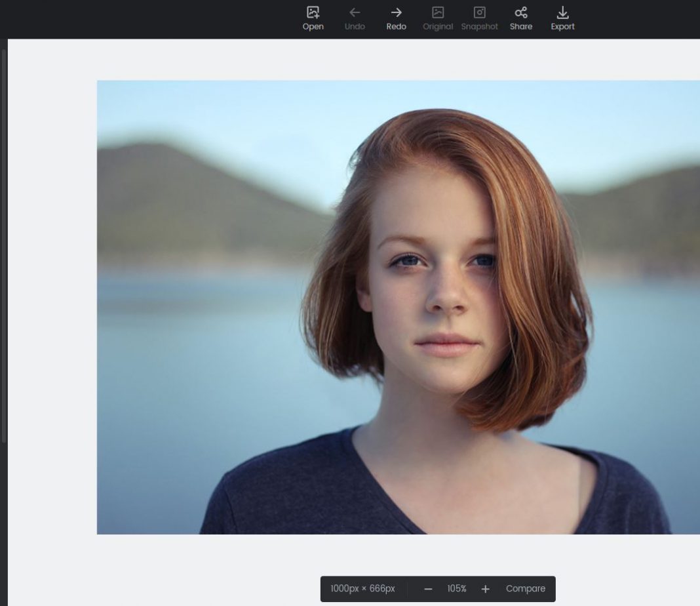The height and width of the screenshot is (606, 700).
Task: Click the "Redo" text label
Action: (x=396, y=27)
